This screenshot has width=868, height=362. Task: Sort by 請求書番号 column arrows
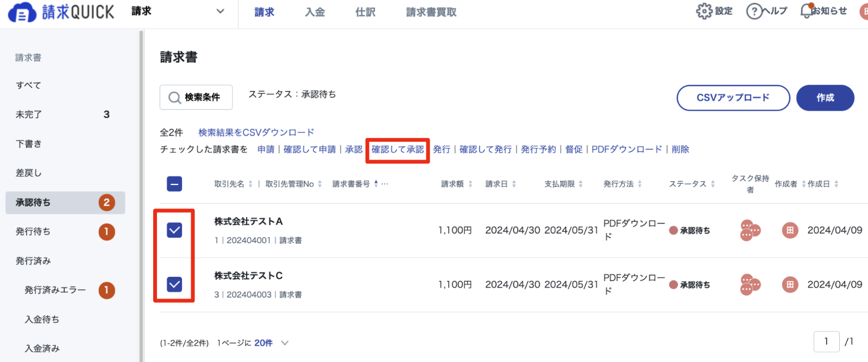click(x=376, y=184)
